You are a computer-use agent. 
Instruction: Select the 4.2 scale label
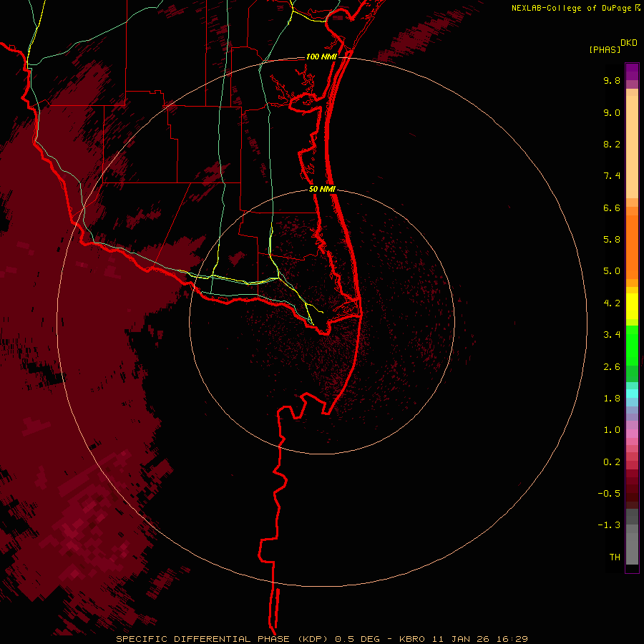coord(612,303)
